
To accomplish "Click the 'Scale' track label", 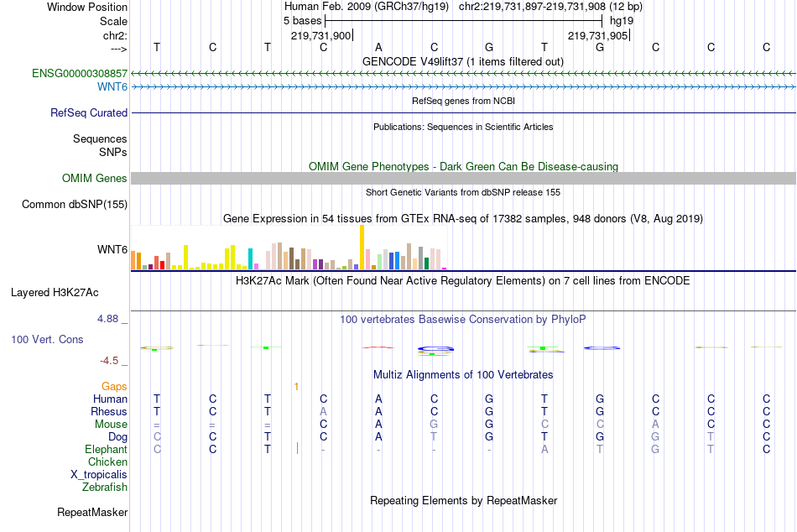I will pos(113,21).
